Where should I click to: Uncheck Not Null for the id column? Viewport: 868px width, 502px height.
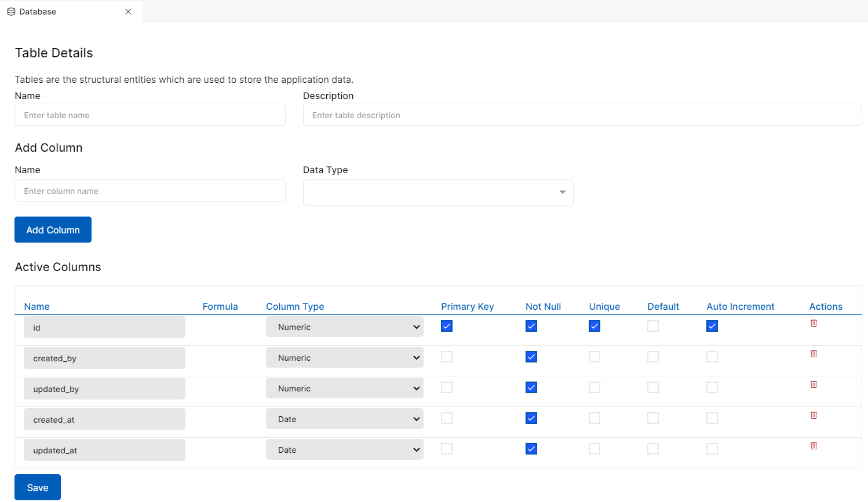(531, 326)
